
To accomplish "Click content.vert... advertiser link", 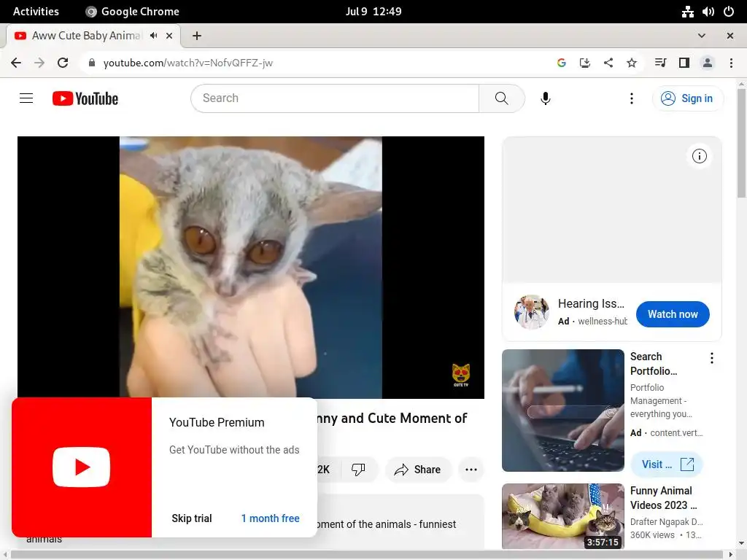I will point(676,433).
